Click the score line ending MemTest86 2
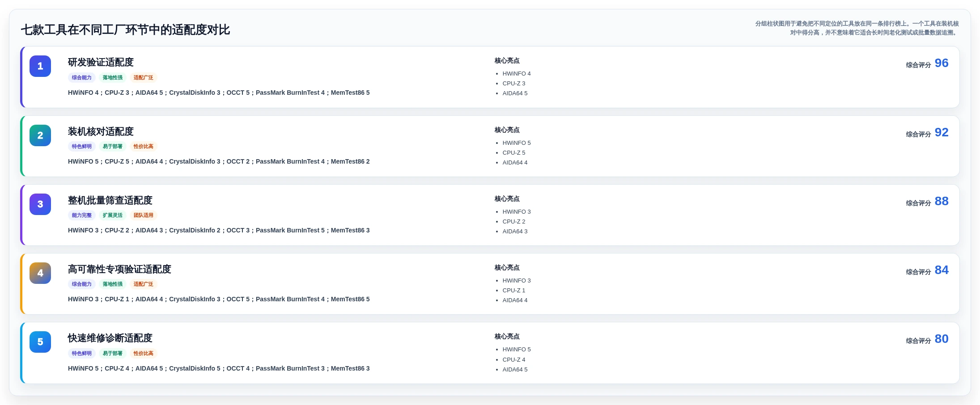The image size is (980, 405). point(219,161)
